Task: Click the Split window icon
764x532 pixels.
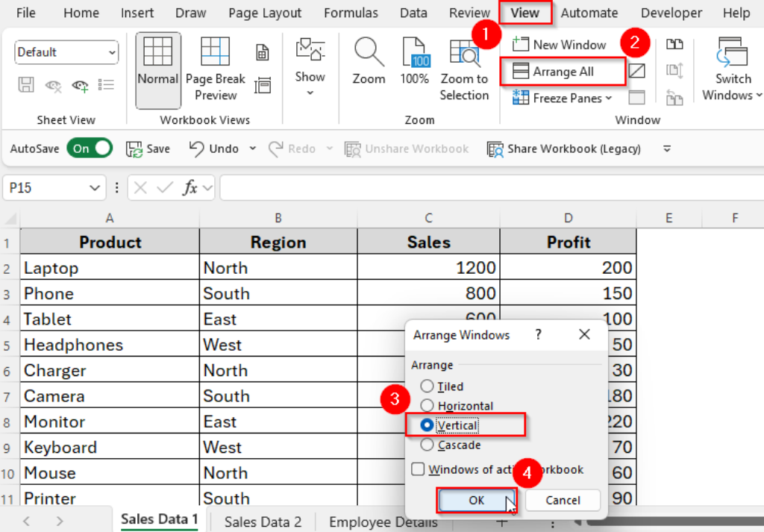Action: (x=636, y=70)
